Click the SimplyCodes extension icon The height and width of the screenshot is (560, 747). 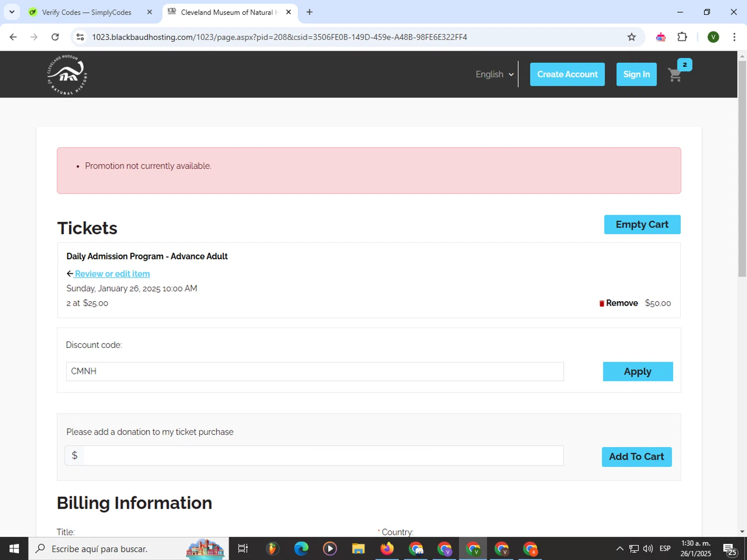coord(661,37)
